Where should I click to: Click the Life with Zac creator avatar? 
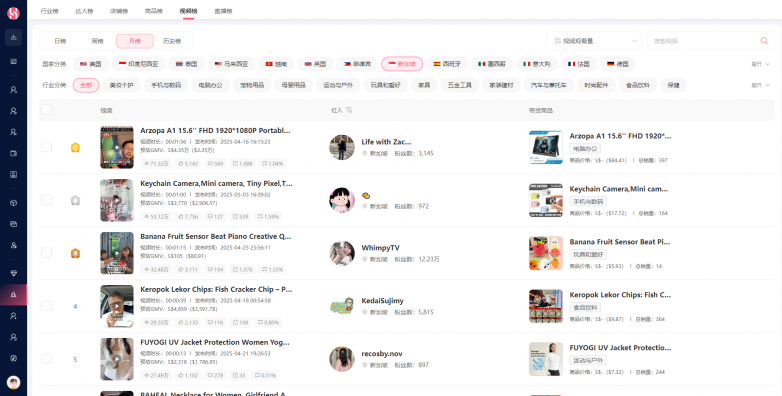pyautogui.click(x=342, y=148)
